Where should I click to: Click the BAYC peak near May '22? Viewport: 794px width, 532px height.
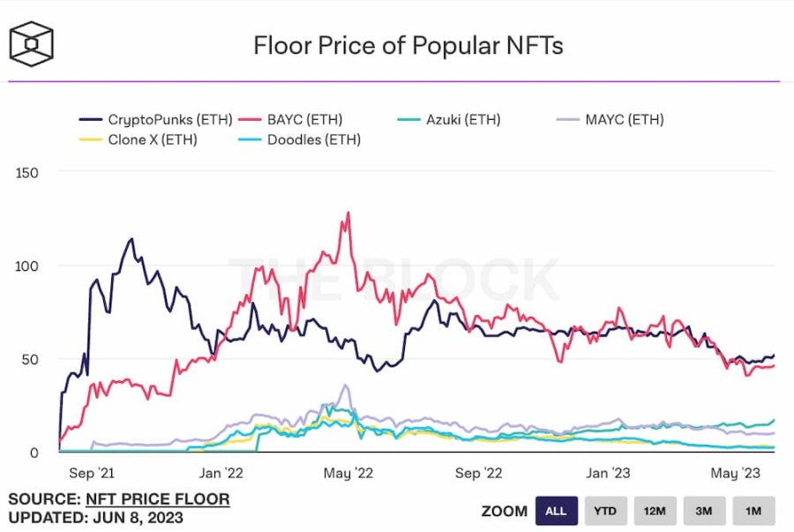tap(348, 213)
